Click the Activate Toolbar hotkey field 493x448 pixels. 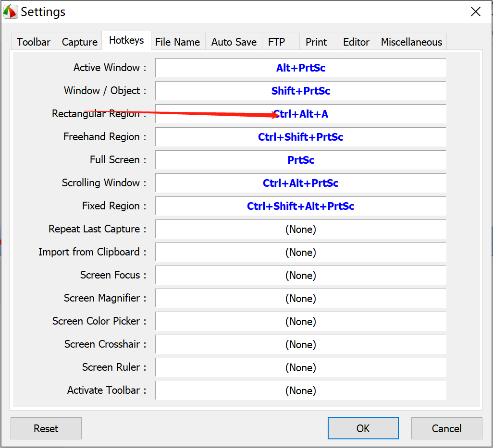(301, 390)
